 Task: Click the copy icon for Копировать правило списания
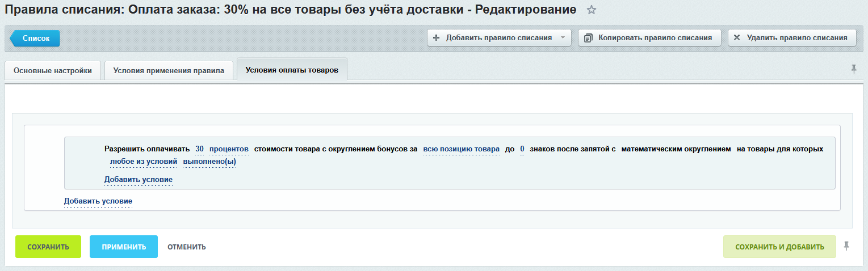588,38
